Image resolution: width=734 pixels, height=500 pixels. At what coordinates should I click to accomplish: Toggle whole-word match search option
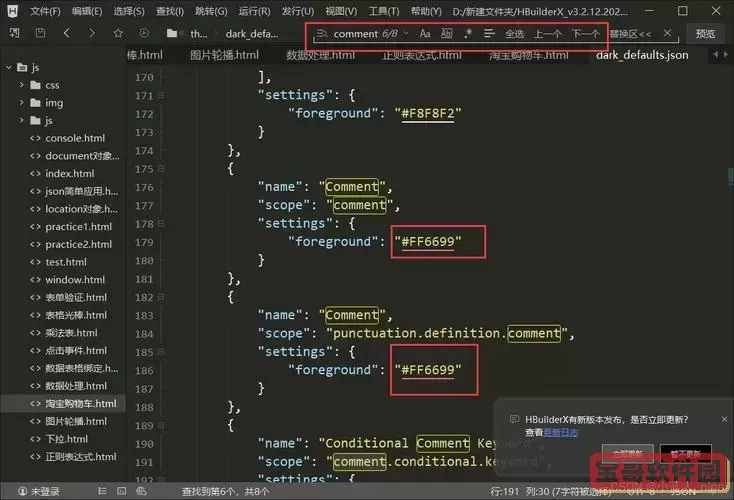(447, 34)
